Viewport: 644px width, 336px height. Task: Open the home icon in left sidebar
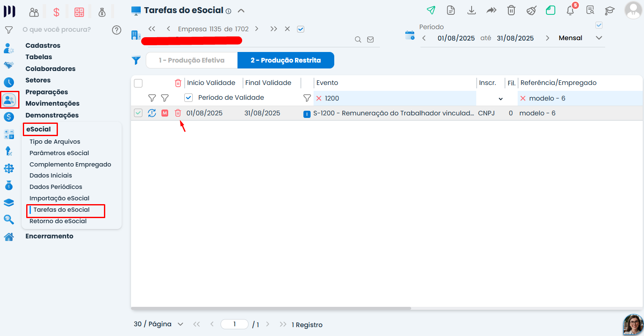click(9, 237)
